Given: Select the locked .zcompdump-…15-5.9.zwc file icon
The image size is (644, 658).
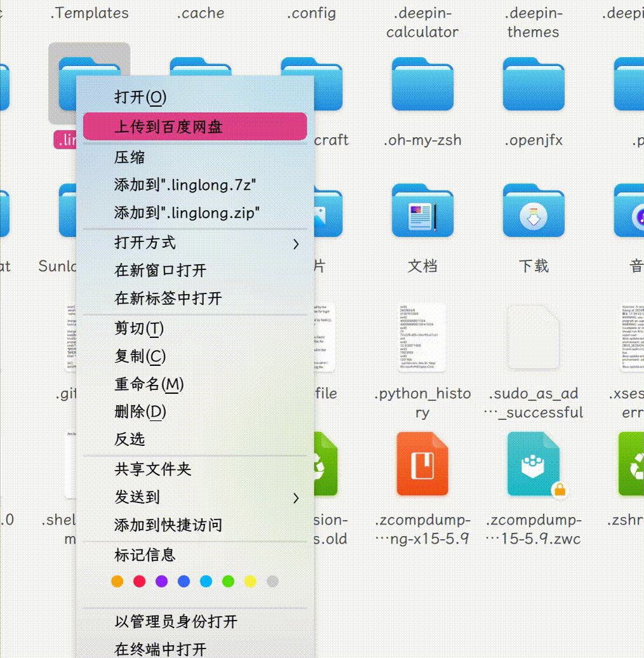Looking at the screenshot, I should 533,464.
